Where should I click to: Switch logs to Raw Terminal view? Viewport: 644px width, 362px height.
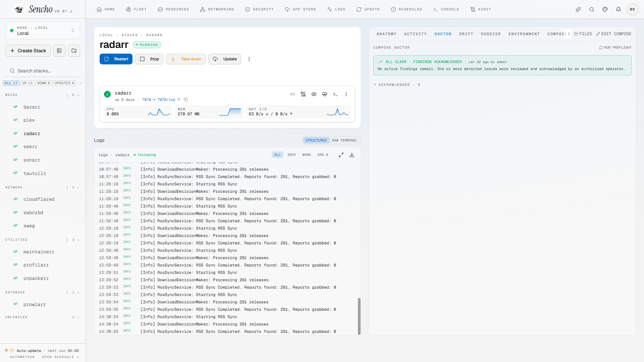pos(344,140)
